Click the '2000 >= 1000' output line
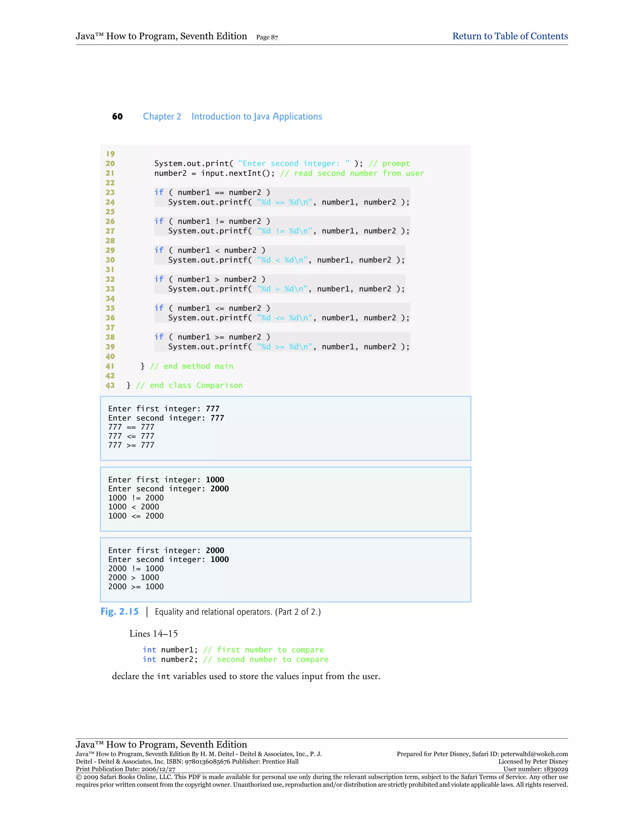Screen dimensions: 644x833 [136, 587]
